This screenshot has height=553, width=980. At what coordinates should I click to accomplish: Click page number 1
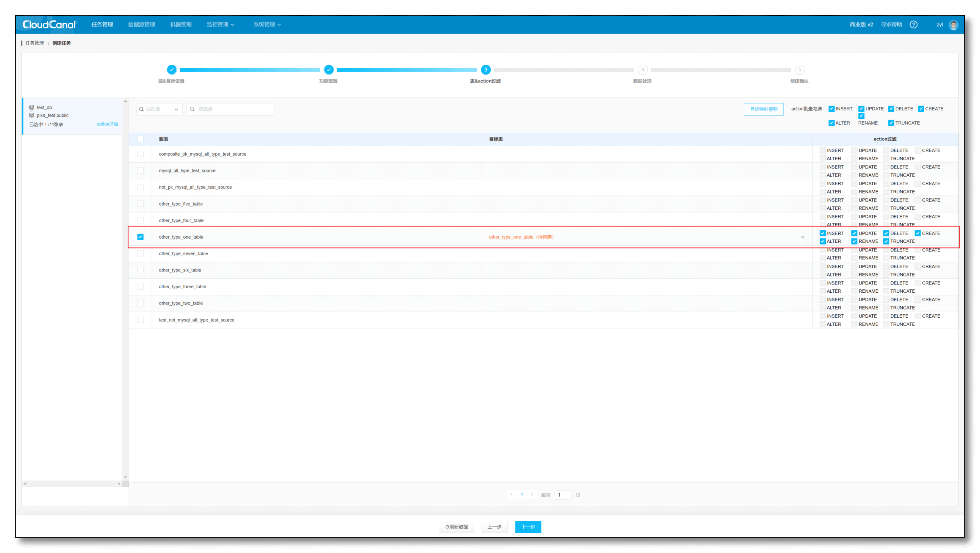coord(521,494)
